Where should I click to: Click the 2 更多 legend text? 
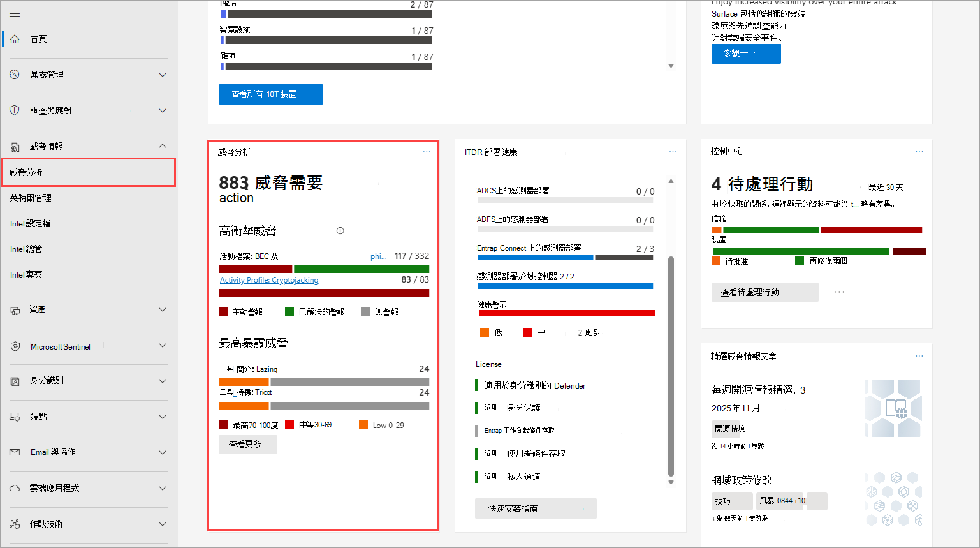click(x=589, y=332)
